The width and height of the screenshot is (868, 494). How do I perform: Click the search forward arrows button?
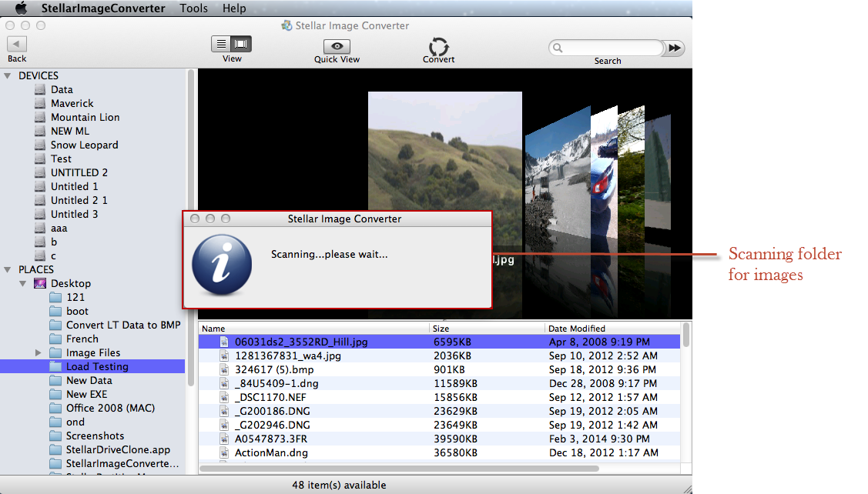click(x=674, y=48)
